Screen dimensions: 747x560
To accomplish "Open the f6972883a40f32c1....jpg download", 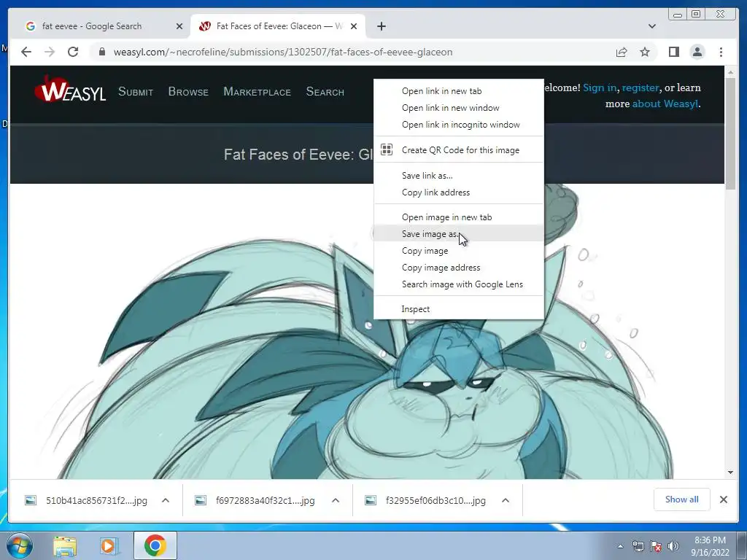I will click(x=266, y=500).
